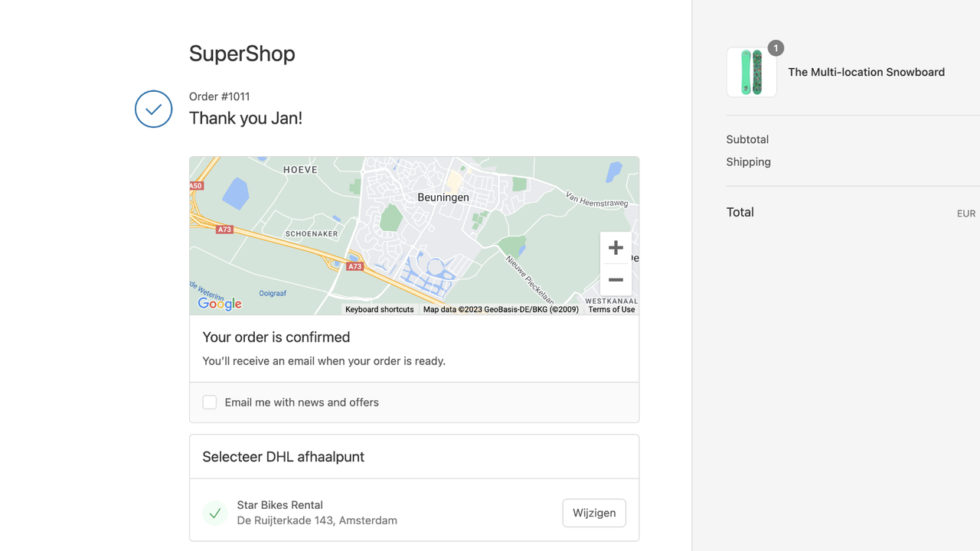
Task: Click the Google logo on map
Action: pos(220,304)
